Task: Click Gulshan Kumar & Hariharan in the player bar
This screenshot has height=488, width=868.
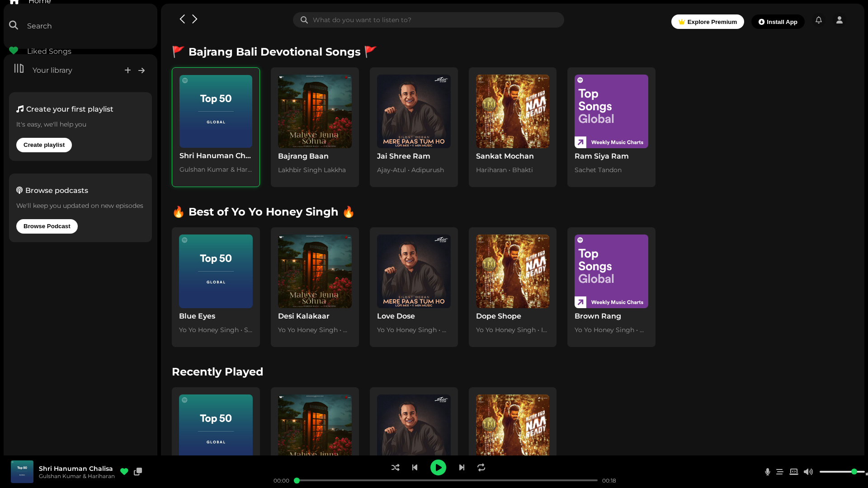Action: 77,476
